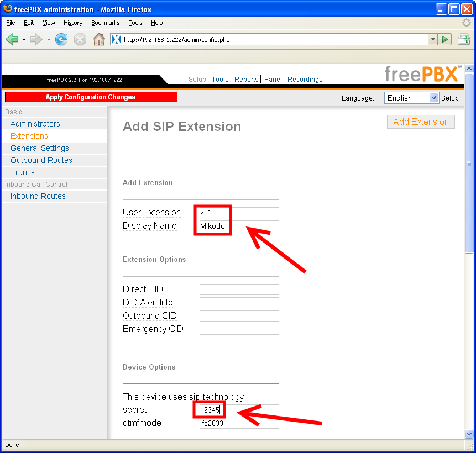Switch to the Setup tab
Screen dimensions: 476x453
tap(197, 79)
